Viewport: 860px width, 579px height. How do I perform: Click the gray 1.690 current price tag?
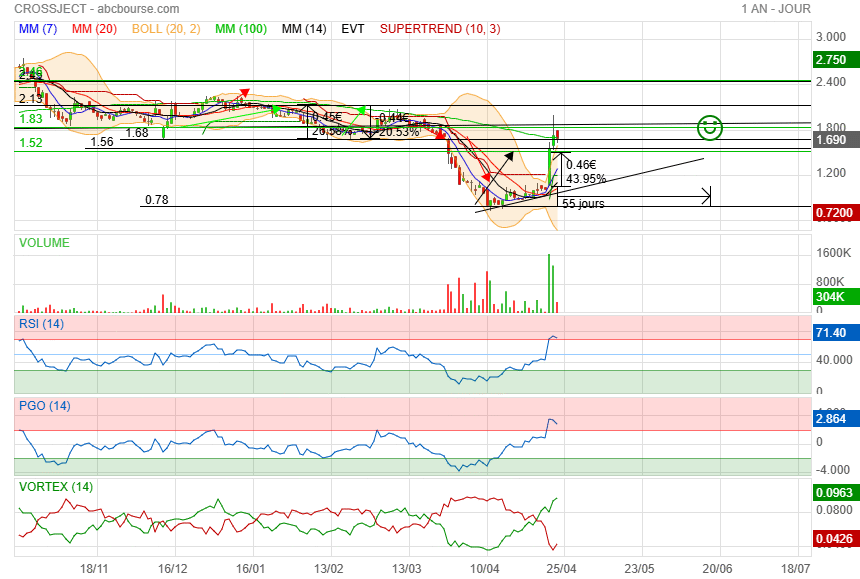pos(836,140)
